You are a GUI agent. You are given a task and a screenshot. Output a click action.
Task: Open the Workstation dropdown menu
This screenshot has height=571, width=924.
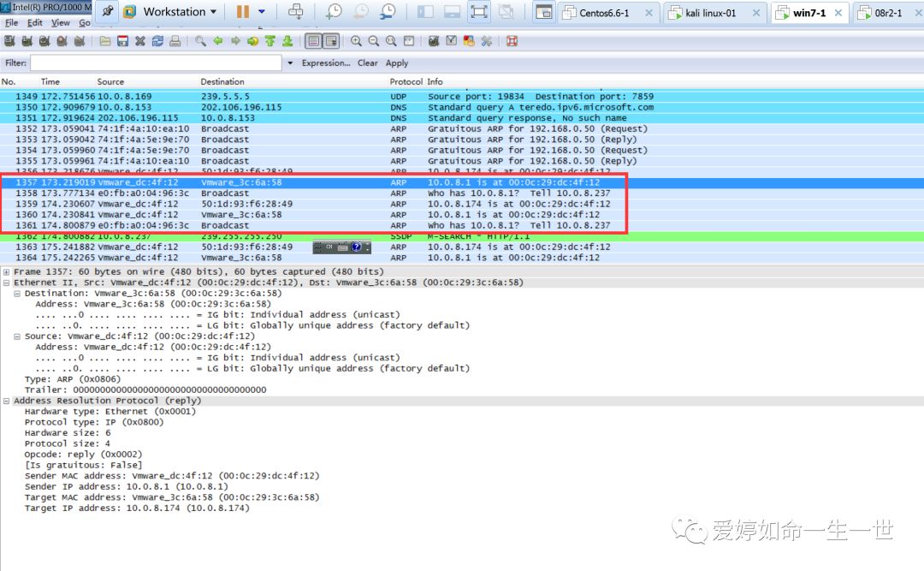[179, 12]
